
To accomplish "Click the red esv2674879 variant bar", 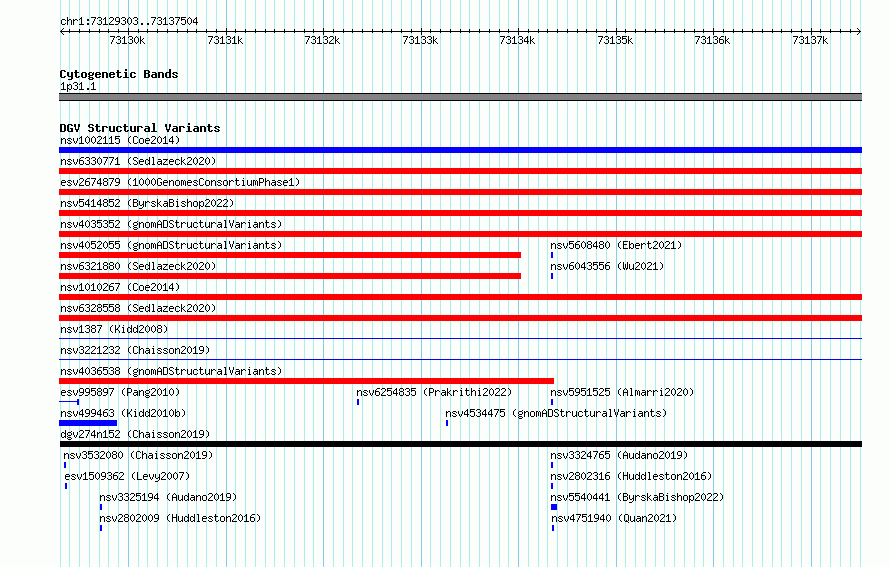I will coord(460,192).
